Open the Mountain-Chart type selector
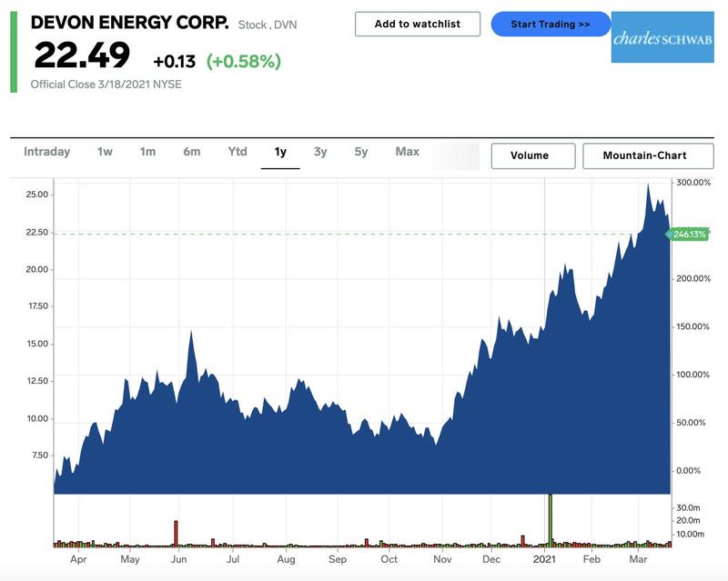The image size is (728, 581). [x=648, y=155]
